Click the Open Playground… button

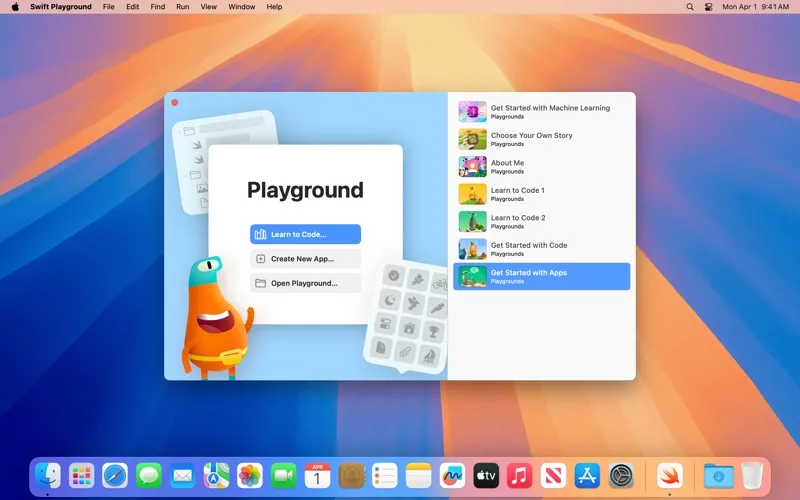pos(306,283)
